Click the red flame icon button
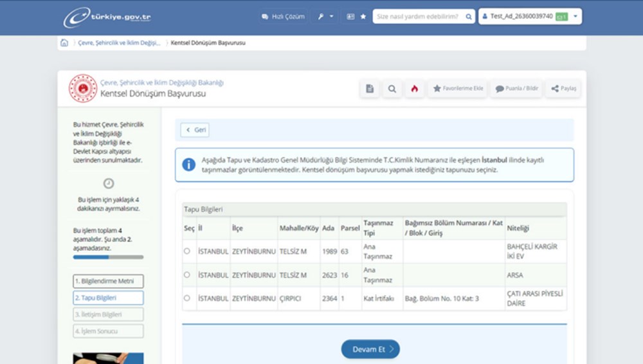This screenshot has width=643, height=364. click(414, 89)
